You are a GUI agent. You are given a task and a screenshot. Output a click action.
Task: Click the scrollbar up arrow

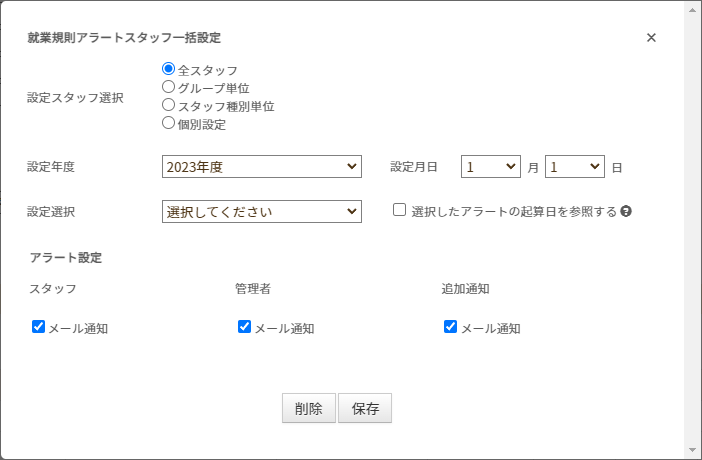click(x=693, y=10)
